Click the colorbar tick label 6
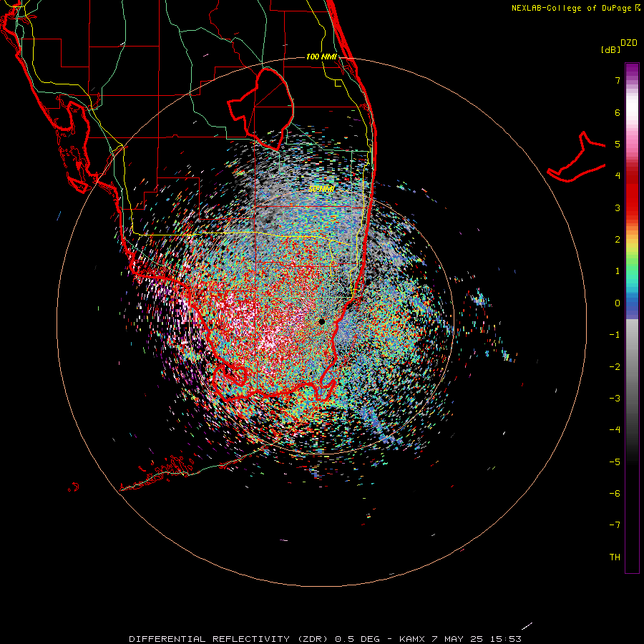This screenshot has height=644, width=644. (x=618, y=112)
